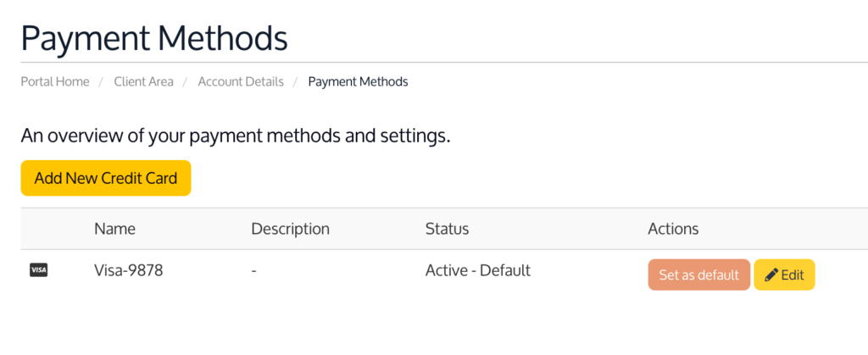Select the Visa-9878 card name

coord(128,270)
